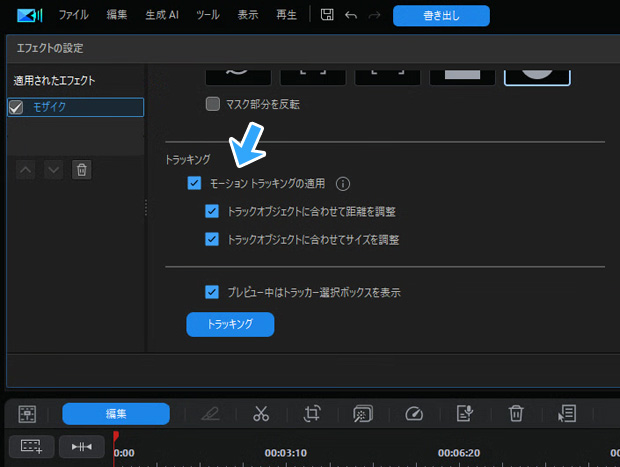
Task: Toggle マスク部分を反転 checkbox
Action: click(213, 104)
